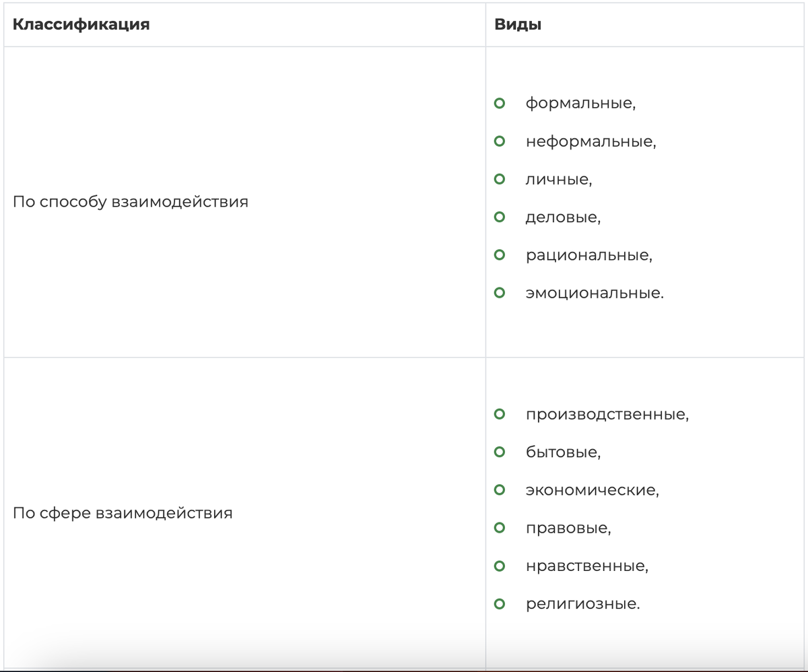Click the list item 'бытовые'
808x672 pixels.
[563, 452]
